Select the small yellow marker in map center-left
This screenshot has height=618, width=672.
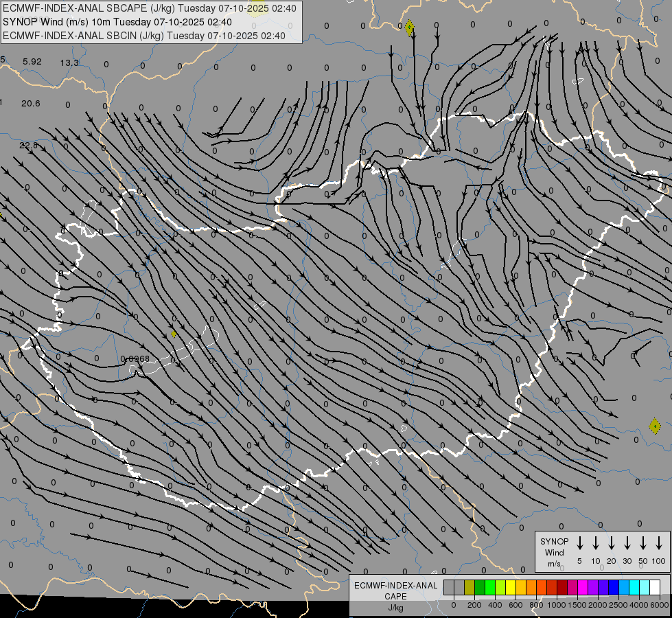(x=174, y=334)
